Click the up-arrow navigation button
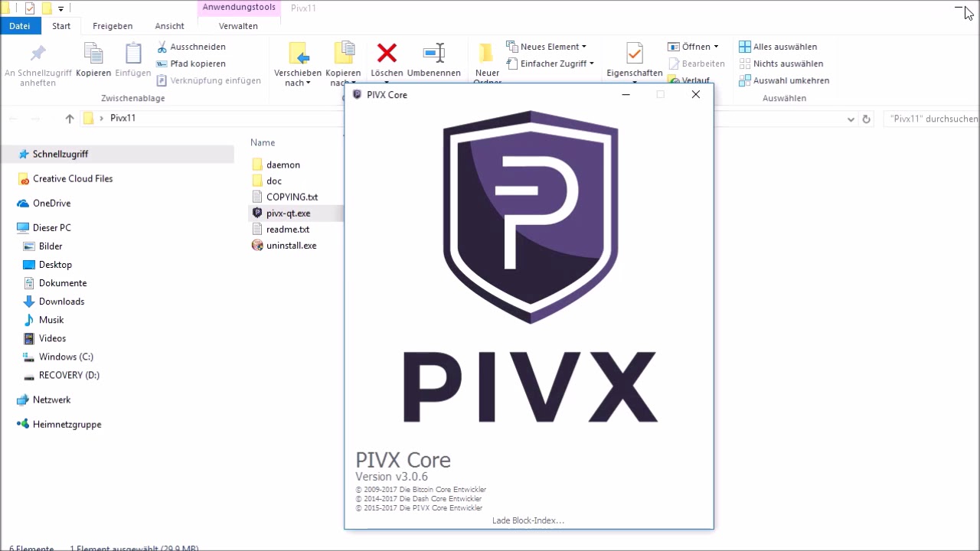This screenshot has height=551, width=980. click(x=70, y=119)
